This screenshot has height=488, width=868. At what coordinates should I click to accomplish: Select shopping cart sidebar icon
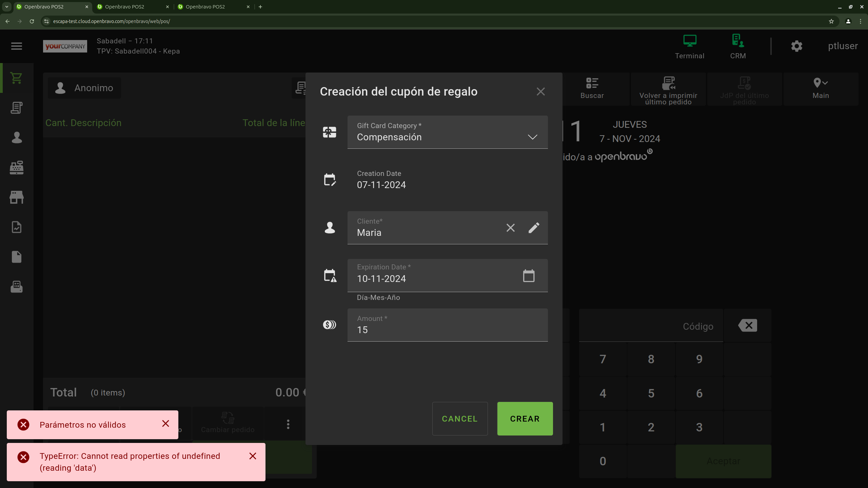tap(16, 78)
